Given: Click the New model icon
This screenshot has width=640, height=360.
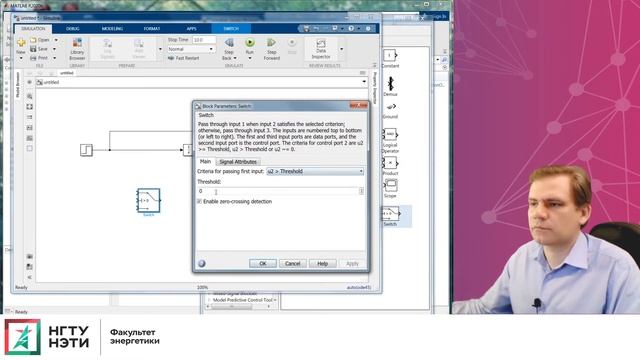Looking at the screenshot, I should [21, 42].
